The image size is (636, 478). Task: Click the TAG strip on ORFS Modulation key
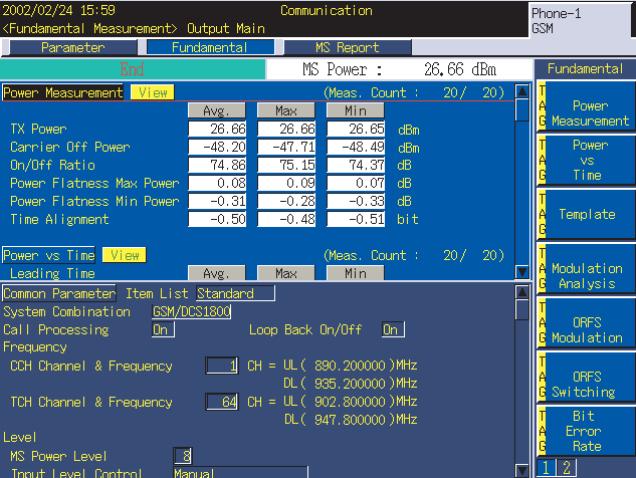[541, 323]
